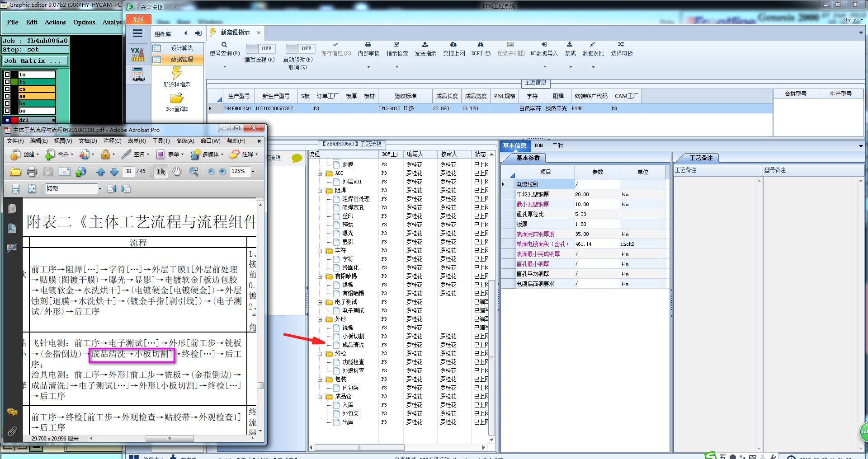This screenshot has width=868, height=459.
Task: Check the 'cs' layer checkbox
Action: 7,89
